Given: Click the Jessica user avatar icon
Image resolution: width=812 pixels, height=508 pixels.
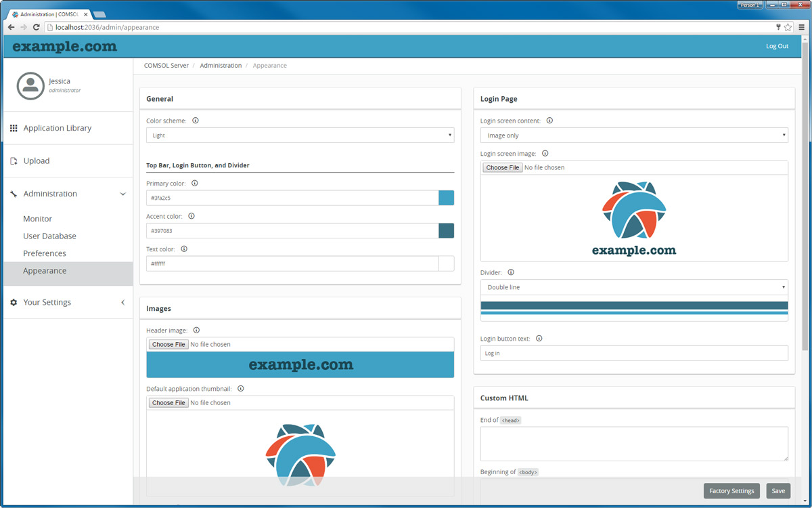Looking at the screenshot, I should [30, 85].
